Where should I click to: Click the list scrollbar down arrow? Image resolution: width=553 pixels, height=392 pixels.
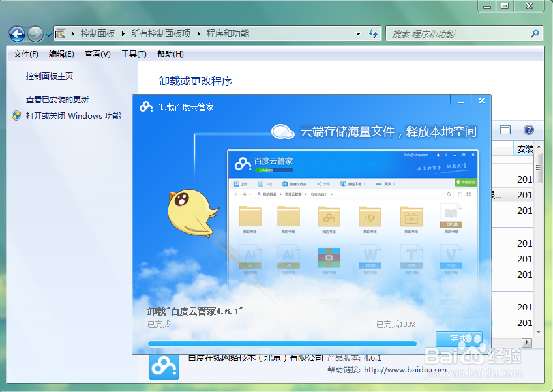(538, 331)
